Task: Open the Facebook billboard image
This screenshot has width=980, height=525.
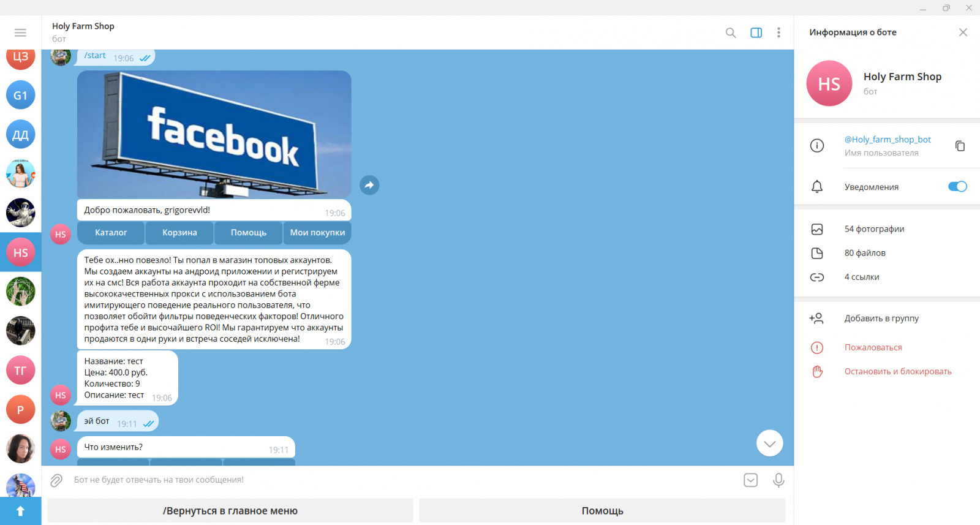Action: [x=214, y=134]
